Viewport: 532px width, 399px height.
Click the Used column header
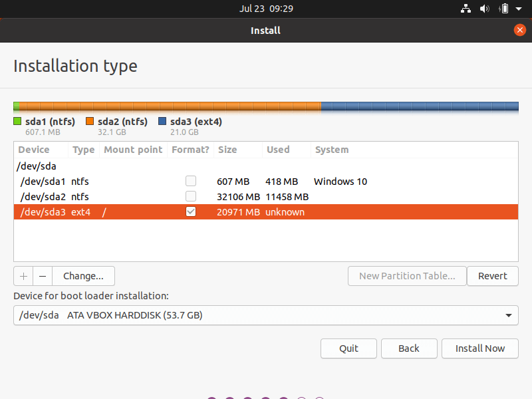pyautogui.click(x=287, y=150)
